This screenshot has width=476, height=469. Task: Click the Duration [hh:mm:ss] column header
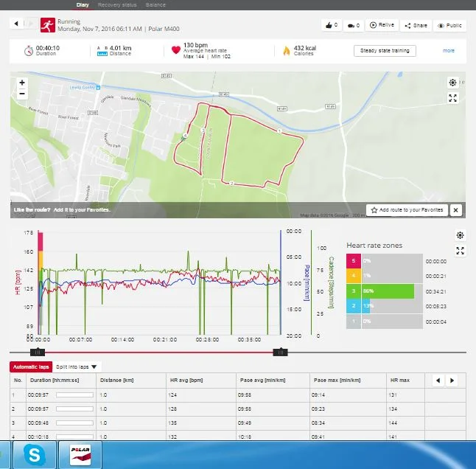click(x=55, y=381)
